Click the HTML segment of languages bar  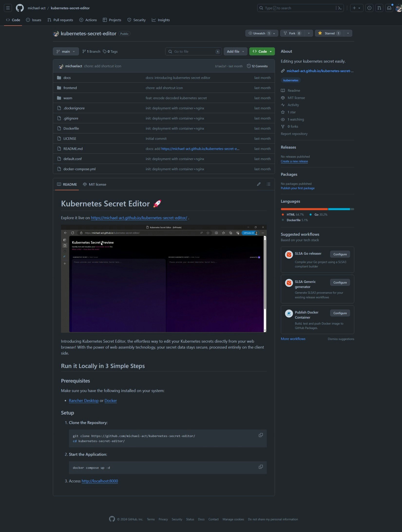[304, 209]
